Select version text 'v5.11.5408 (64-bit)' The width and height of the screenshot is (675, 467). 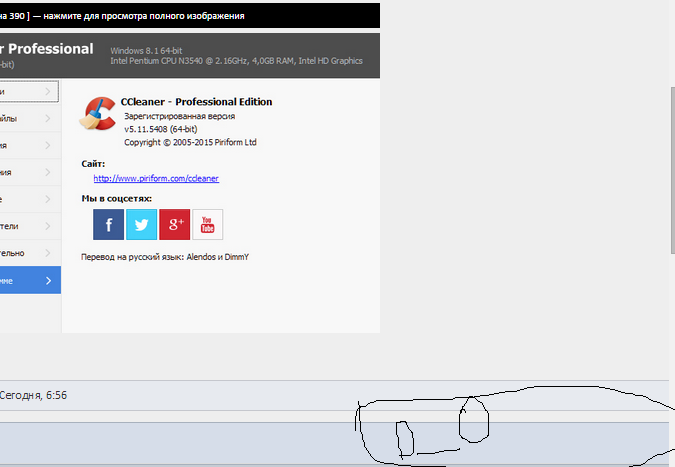(161, 129)
